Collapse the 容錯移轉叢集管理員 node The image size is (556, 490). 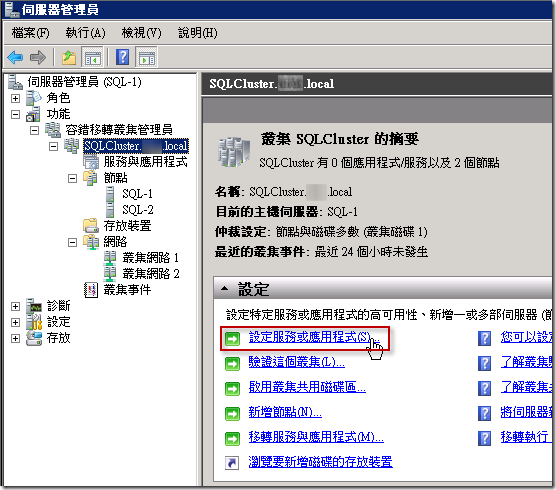(34, 130)
